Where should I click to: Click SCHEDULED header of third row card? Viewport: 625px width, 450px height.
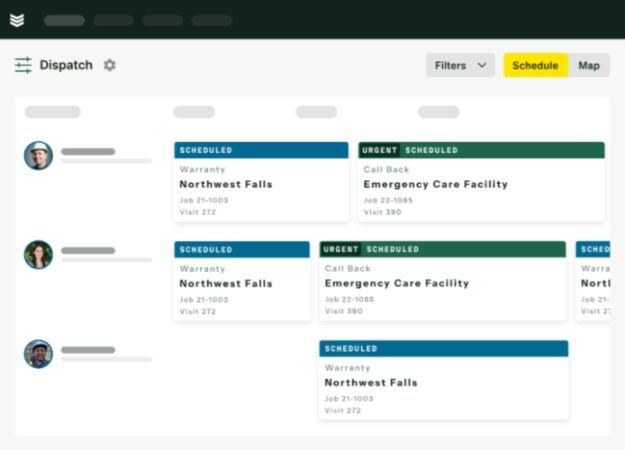pyautogui.click(x=444, y=349)
